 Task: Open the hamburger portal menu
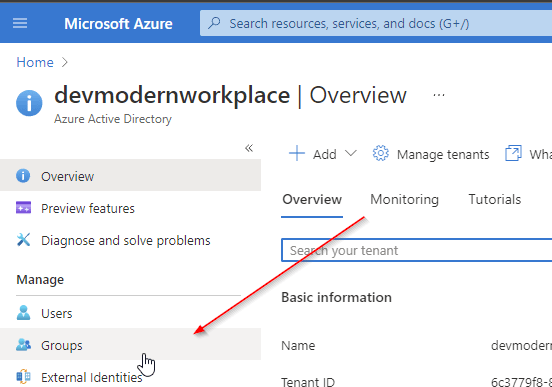pyautogui.click(x=20, y=23)
